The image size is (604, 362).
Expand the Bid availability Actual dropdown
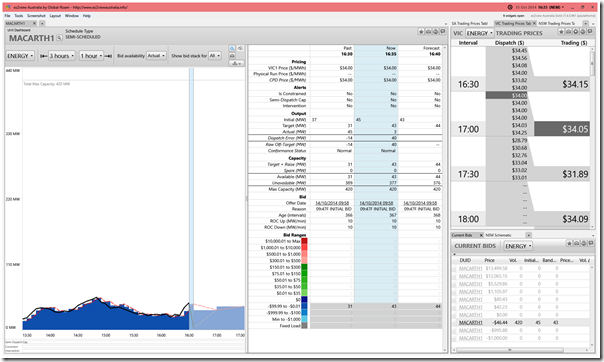point(156,56)
